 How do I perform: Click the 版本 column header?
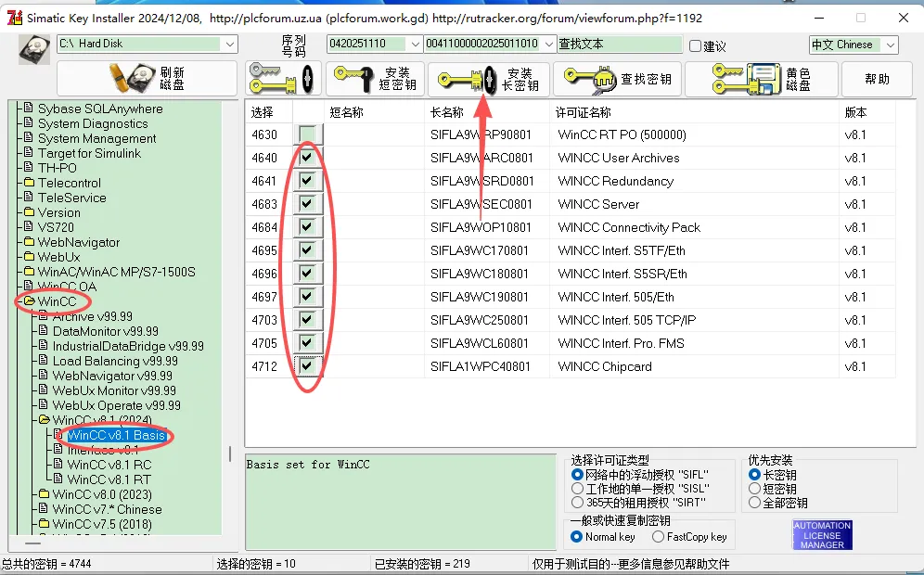click(866, 112)
